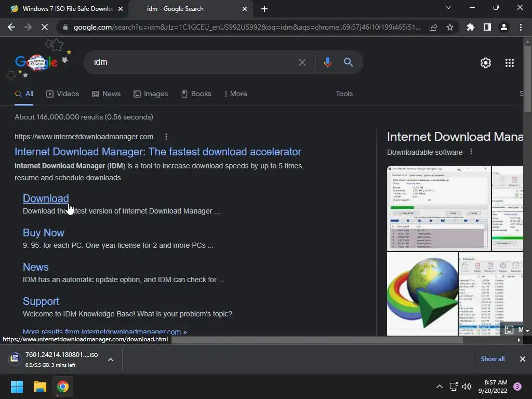The width and height of the screenshot is (532, 399).
Task: Open the Google apps grid
Action: tap(510, 63)
